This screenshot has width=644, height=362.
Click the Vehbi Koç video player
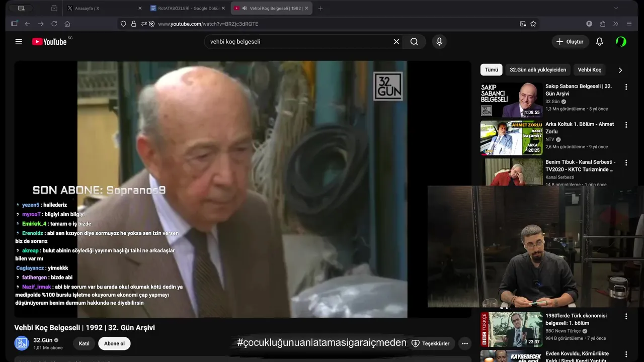point(243,189)
